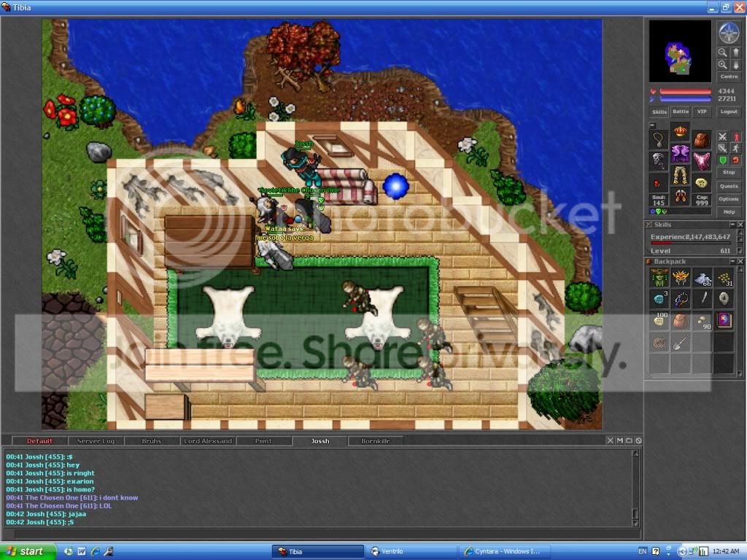This screenshot has width=747, height=560.
Task: Open the Quests log
Action: click(729, 186)
